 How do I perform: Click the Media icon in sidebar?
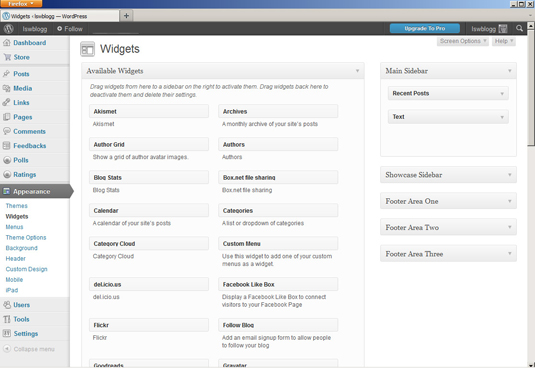click(x=6, y=88)
